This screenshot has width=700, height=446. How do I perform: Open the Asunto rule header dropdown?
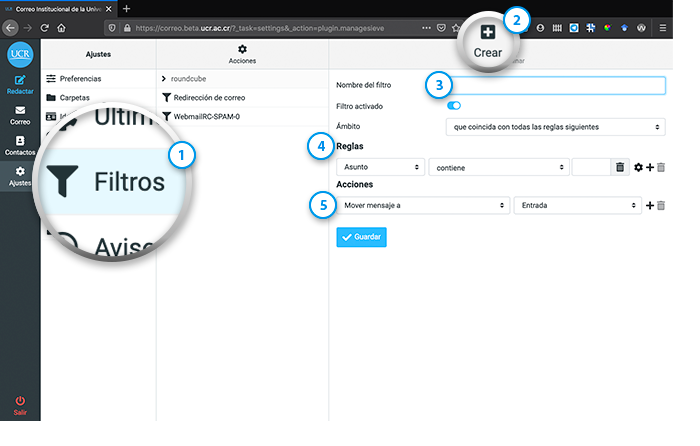click(381, 167)
